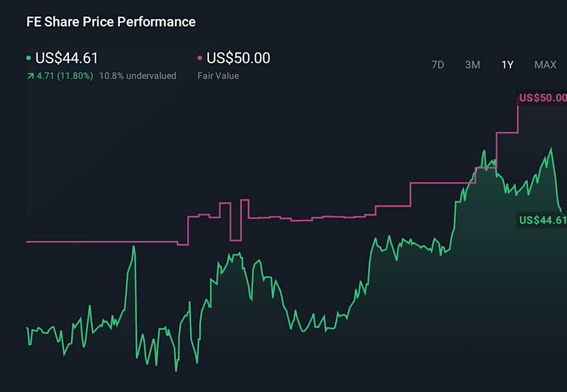Select the MAX time range view
Screen dimensions: 567x392
[x=545, y=65]
